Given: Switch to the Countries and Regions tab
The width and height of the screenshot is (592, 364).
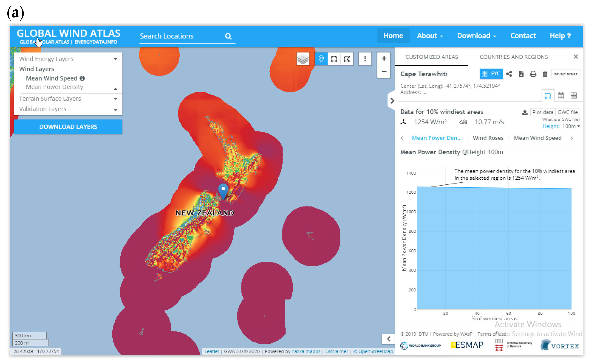Looking at the screenshot, I should (x=513, y=57).
